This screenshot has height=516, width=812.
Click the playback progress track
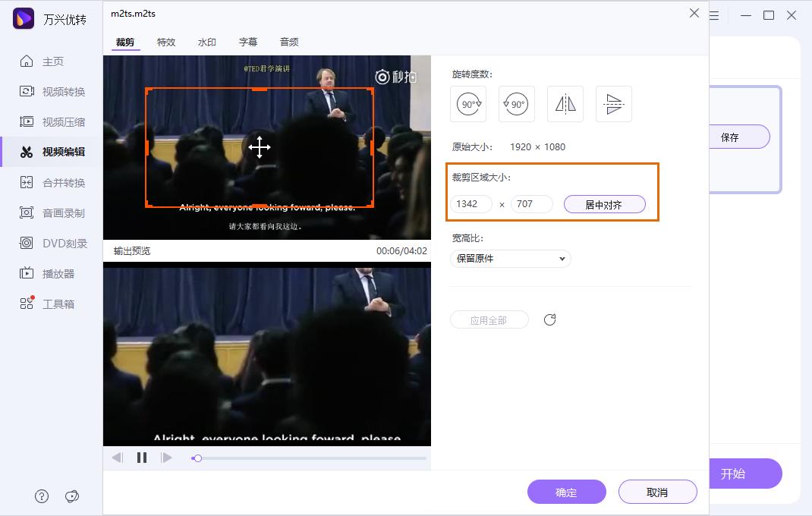coord(309,458)
